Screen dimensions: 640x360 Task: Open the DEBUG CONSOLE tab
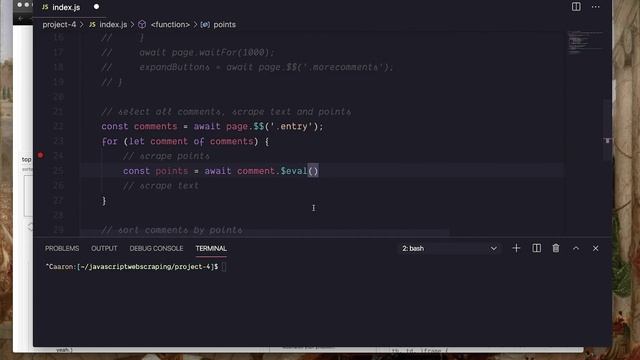(x=156, y=249)
